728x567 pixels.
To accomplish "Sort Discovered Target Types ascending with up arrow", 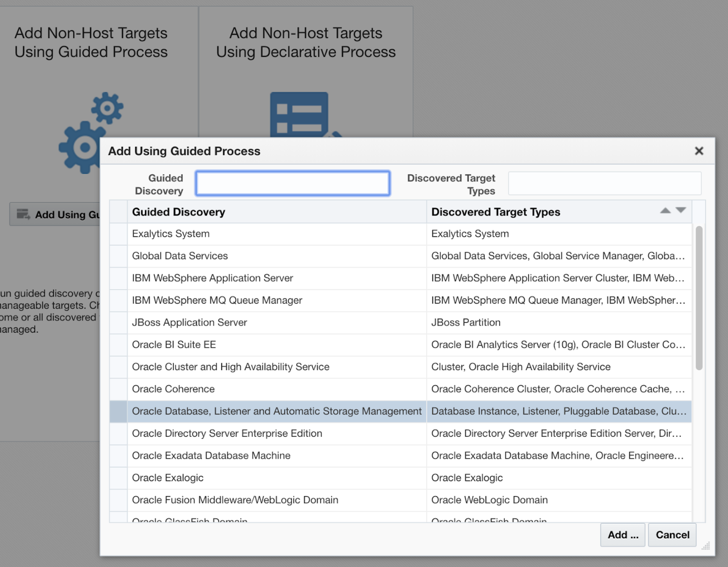I will pyautogui.click(x=665, y=210).
